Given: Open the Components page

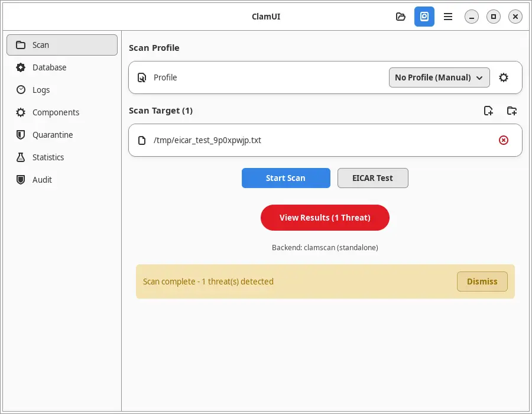Looking at the screenshot, I should (62, 112).
